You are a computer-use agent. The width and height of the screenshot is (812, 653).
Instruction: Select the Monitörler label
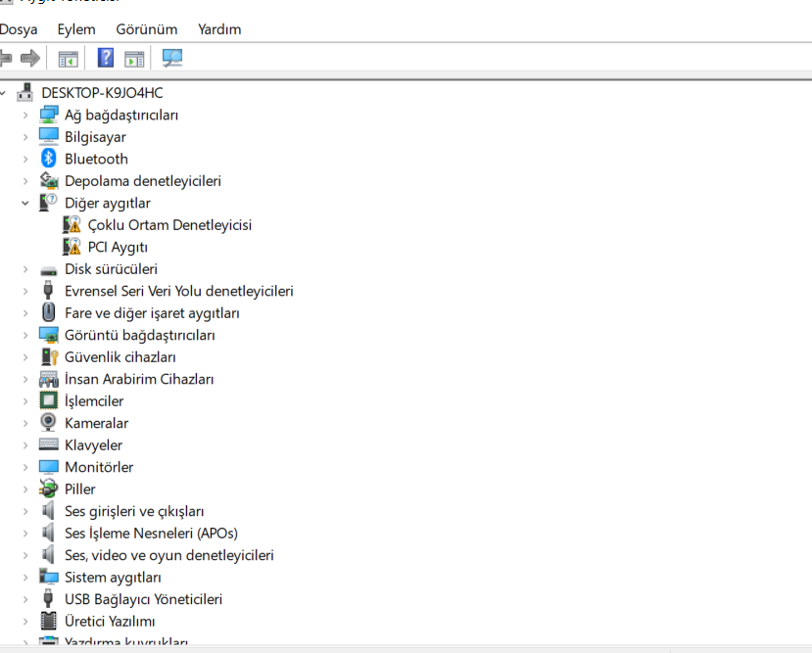(x=99, y=467)
